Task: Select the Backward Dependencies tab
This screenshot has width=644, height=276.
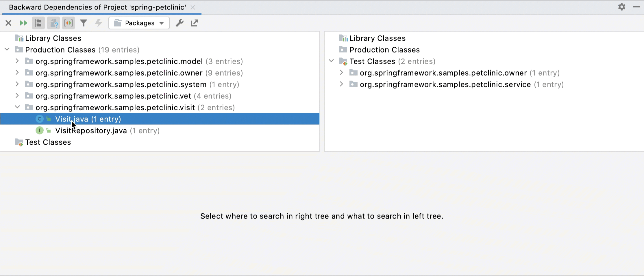Action: pyautogui.click(x=97, y=7)
